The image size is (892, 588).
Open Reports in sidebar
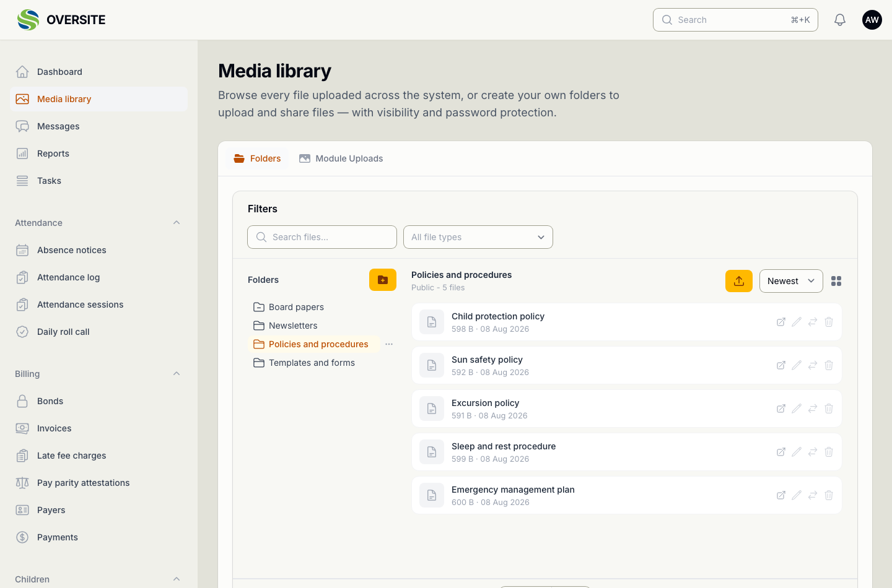[99, 153]
